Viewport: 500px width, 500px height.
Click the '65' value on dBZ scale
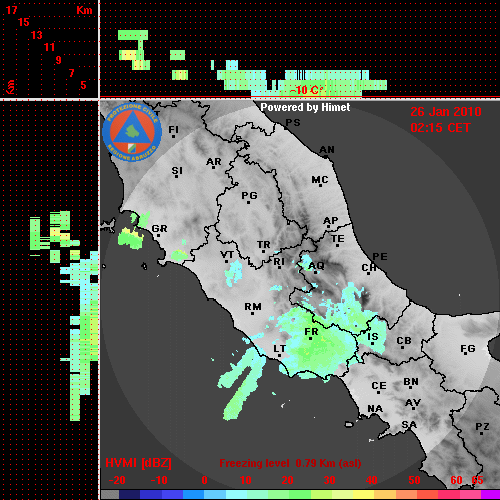point(477,480)
